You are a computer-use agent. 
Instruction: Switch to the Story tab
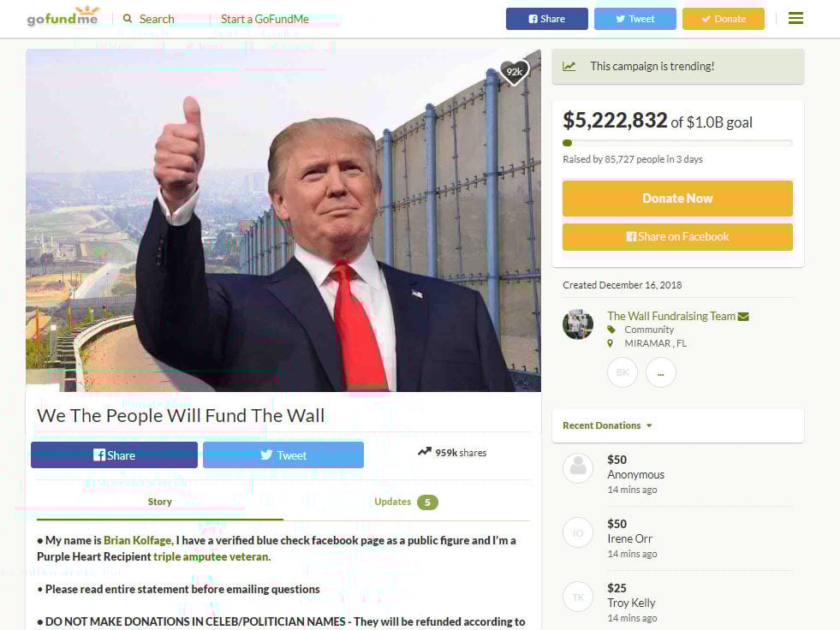(159, 502)
